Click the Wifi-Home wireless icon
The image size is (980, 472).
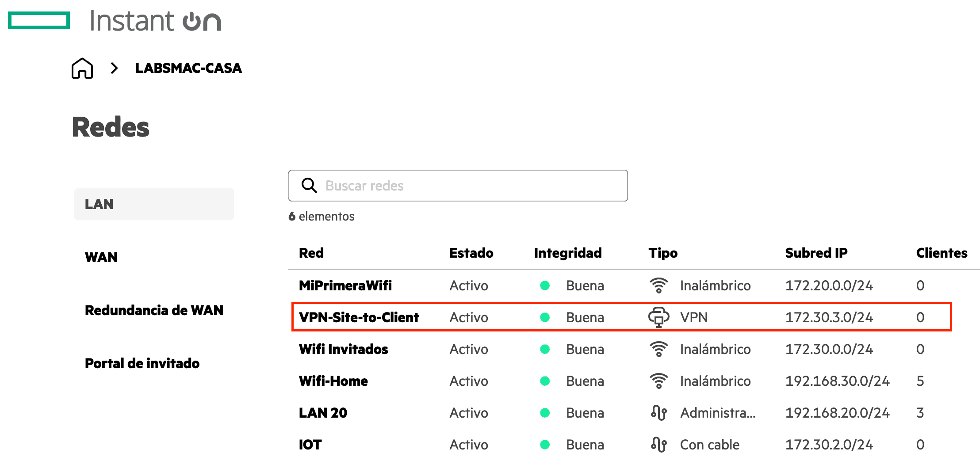pyautogui.click(x=658, y=381)
